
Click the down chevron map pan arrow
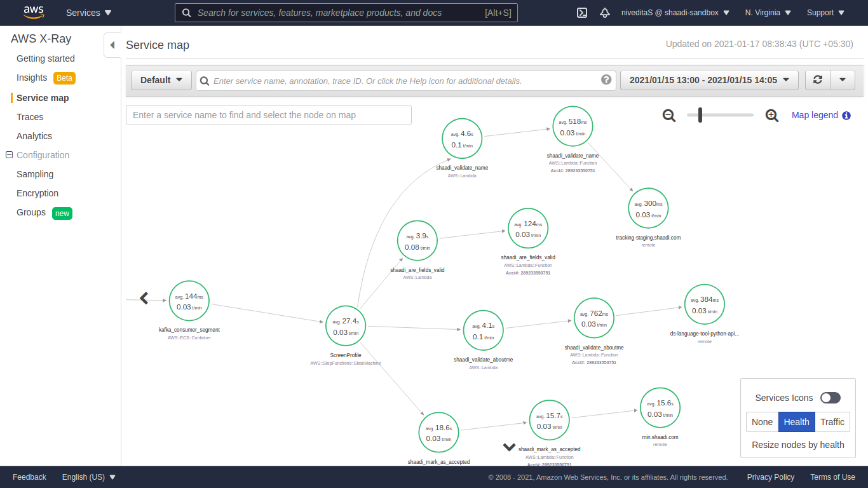pyautogui.click(x=509, y=447)
